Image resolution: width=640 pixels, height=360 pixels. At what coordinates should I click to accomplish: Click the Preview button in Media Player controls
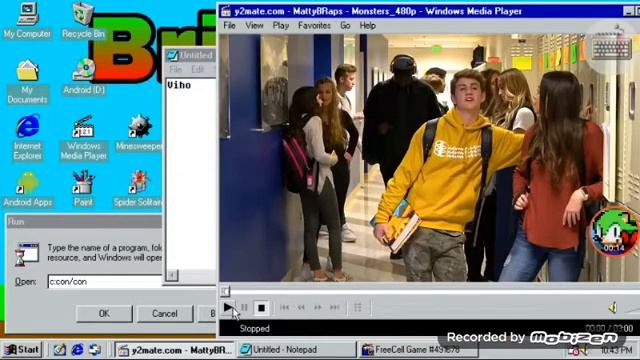pos(358,307)
